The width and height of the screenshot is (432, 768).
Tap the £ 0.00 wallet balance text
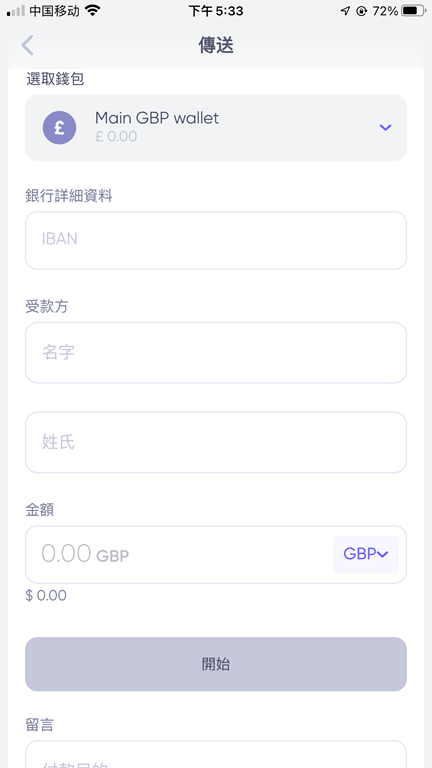point(116,136)
